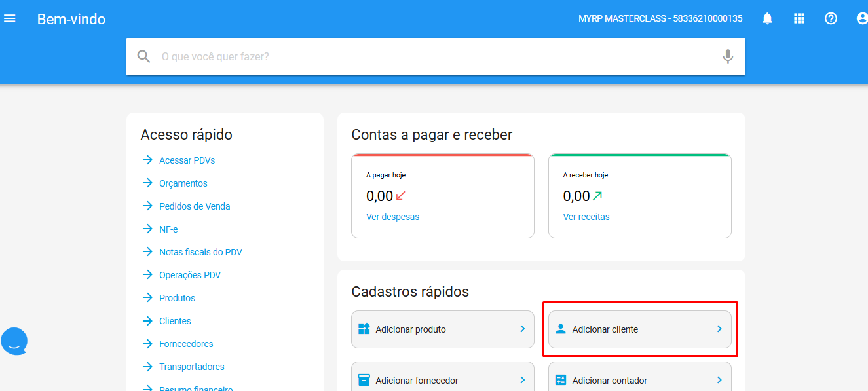This screenshot has width=868, height=391.
Task: Expand the Adicionar fornecedor chevron arrow
Action: pos(522,380)
